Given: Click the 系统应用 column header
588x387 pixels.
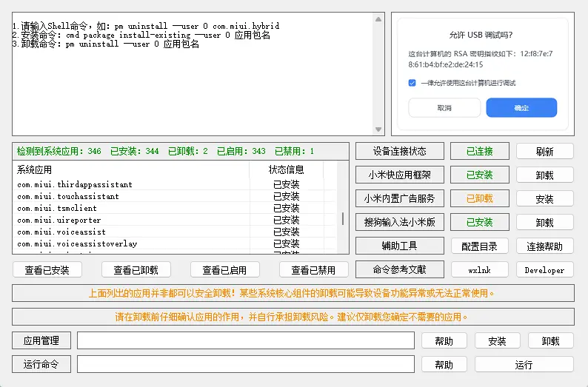Looking at the screenshot, I should point(131,169).
